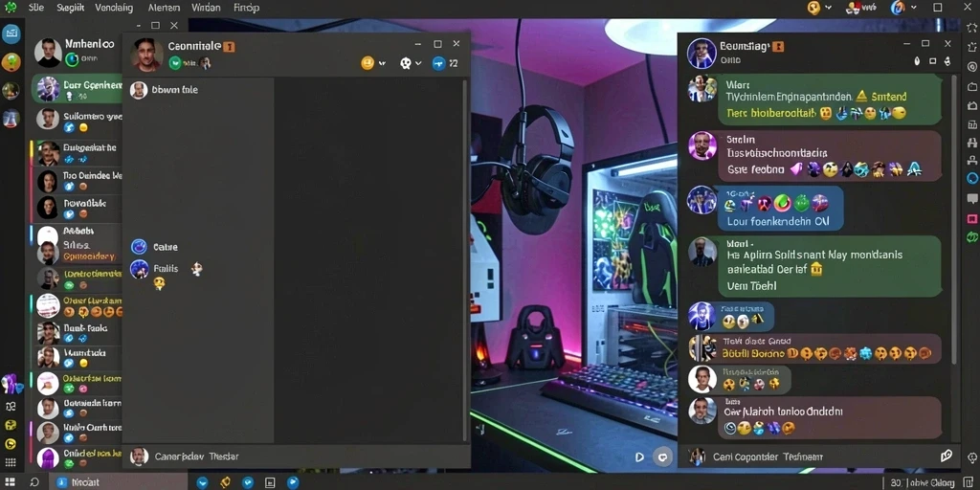
Task: Click the white document icon on taskbar
Action: pos(270,482)
